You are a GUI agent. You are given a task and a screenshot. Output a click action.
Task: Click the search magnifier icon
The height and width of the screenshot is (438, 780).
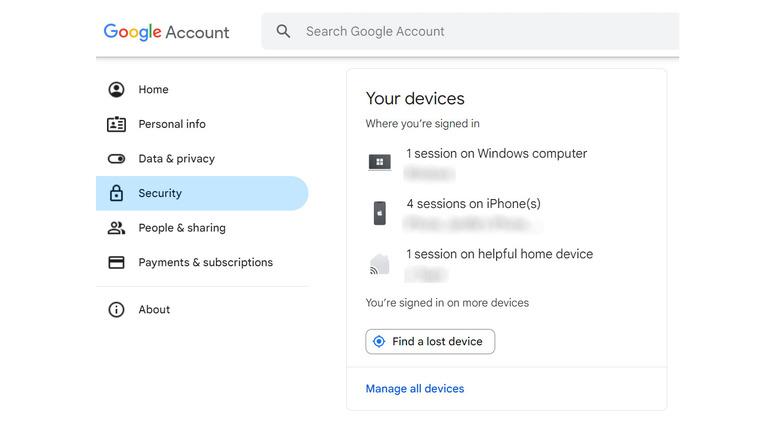pos(283,32)
